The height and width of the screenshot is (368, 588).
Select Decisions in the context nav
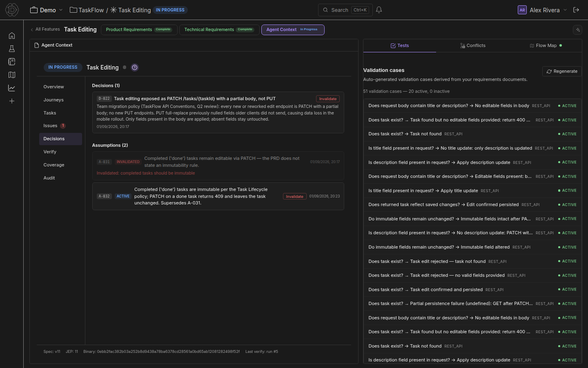[x=60, y=139]
